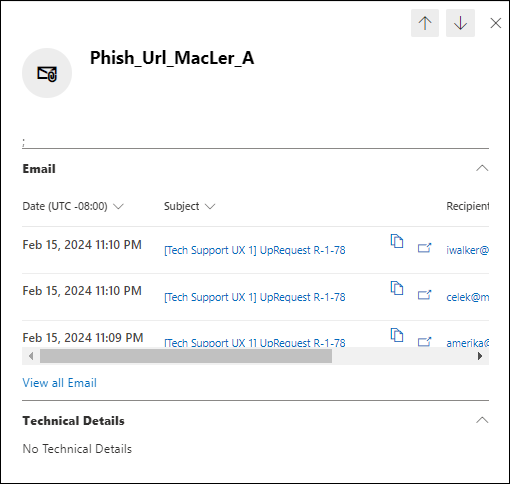Open second Tech Support UX 1 subject link
Screen dimensions: 510x484
tap(255, 297)
